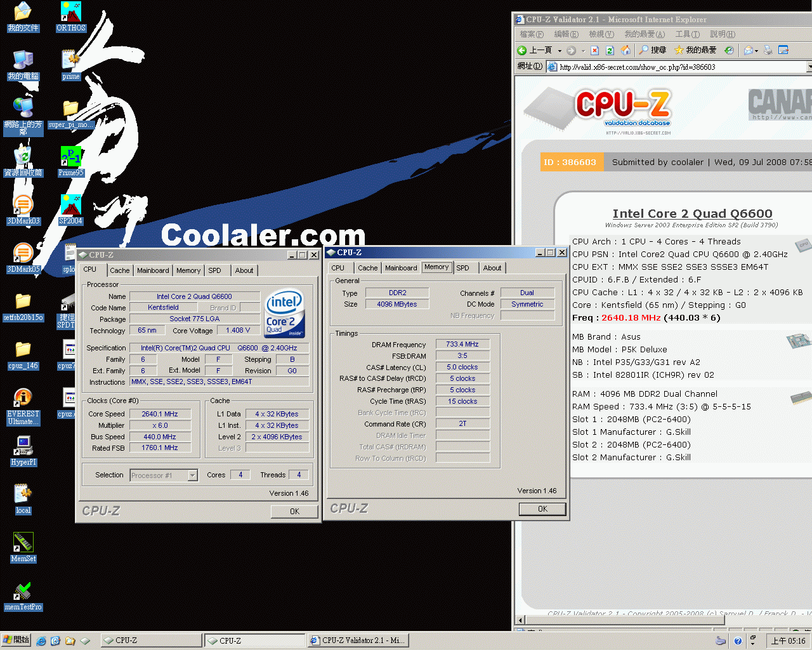The image size is (812, 650).
Task: Click the Edit page icon in IE toolbar
Action: click(783, 50)
